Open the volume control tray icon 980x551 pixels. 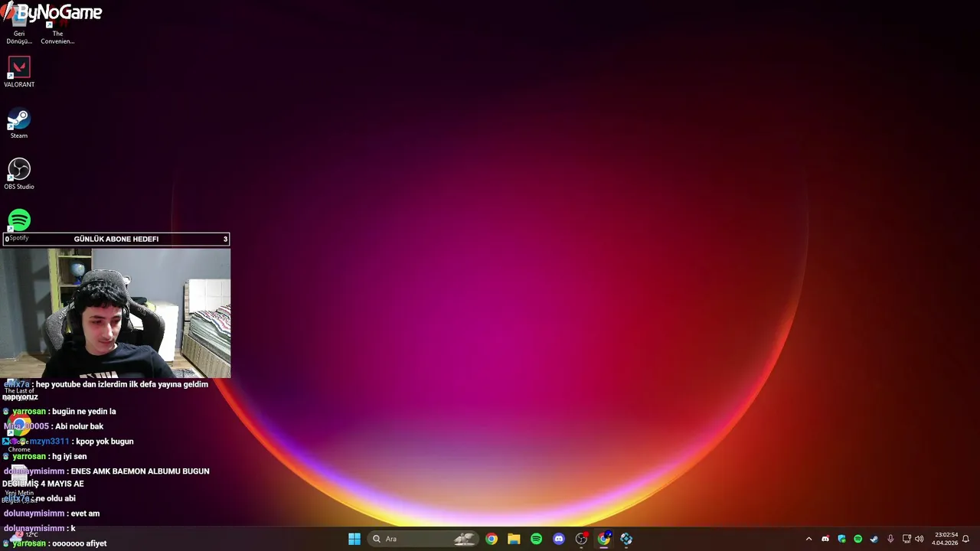coord(920,539)
